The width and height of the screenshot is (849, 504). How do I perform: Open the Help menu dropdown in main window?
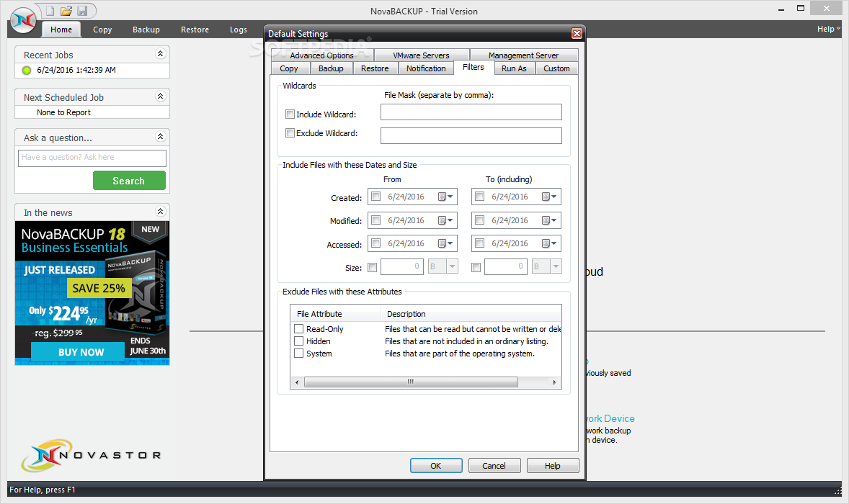coord(828,30)
